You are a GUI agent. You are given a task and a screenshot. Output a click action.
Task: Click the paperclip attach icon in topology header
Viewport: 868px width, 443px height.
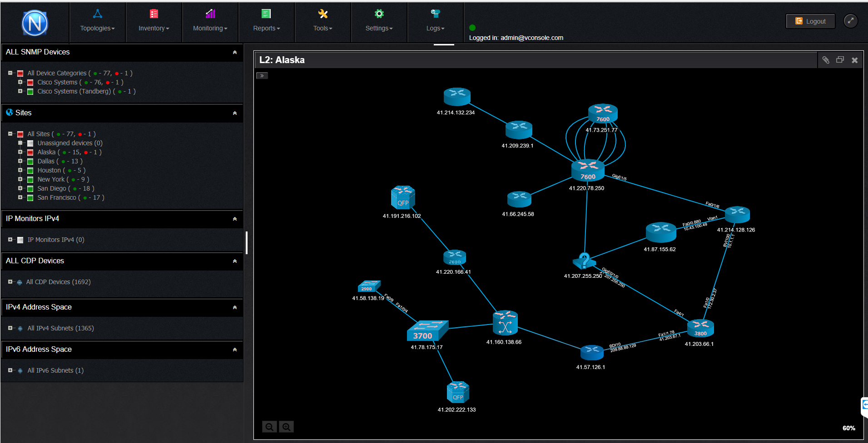(826, 60)
